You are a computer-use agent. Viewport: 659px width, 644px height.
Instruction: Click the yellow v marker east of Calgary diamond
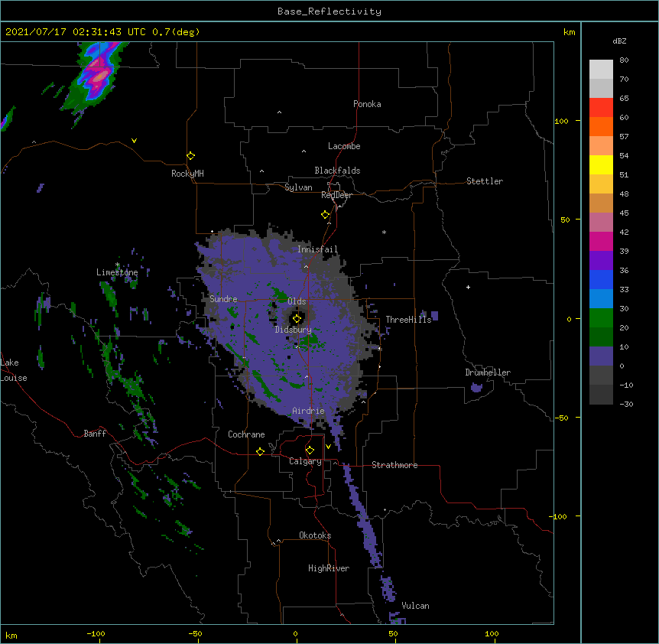pyautogui.click(x=328, y=447)
